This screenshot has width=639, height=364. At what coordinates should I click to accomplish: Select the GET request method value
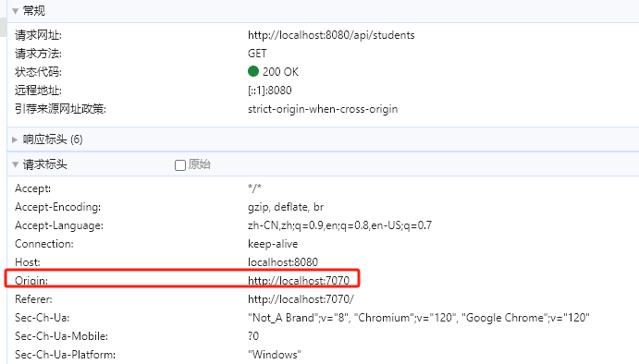click(x=257, y=54)
